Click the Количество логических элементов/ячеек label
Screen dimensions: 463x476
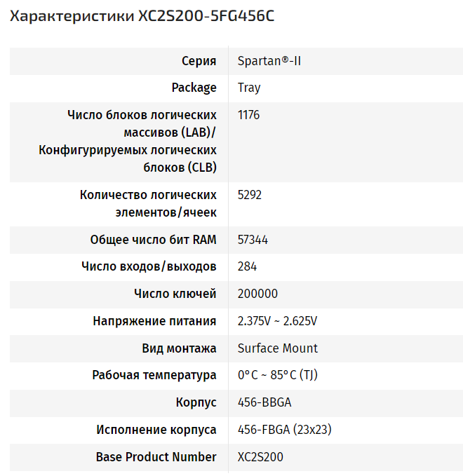(x=148, y=203)
